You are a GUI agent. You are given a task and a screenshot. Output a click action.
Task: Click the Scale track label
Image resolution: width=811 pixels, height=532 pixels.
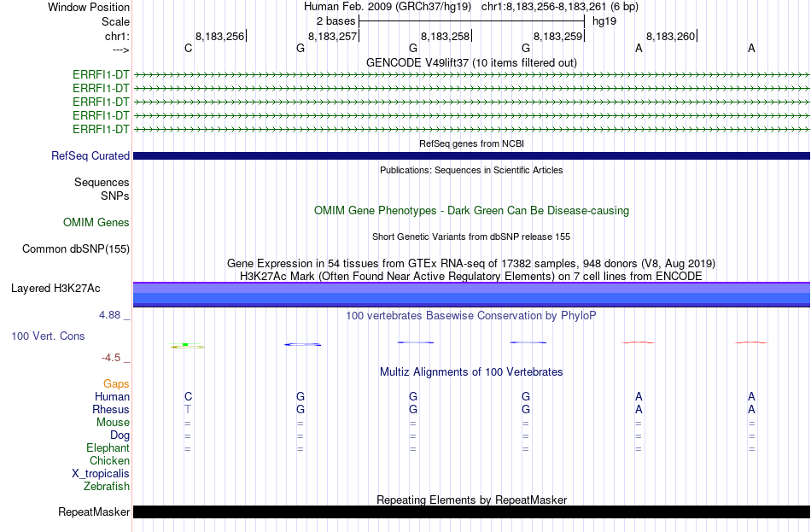click(115, 21)
